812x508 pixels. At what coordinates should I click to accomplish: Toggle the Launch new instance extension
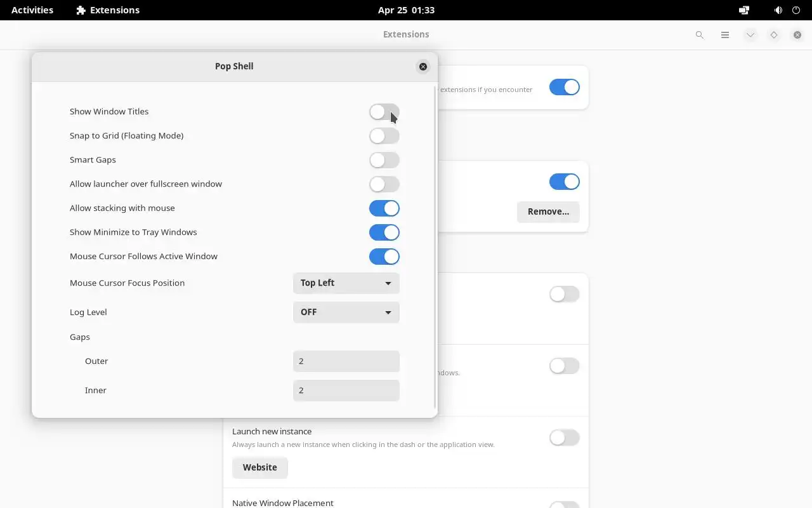point(565,438)
